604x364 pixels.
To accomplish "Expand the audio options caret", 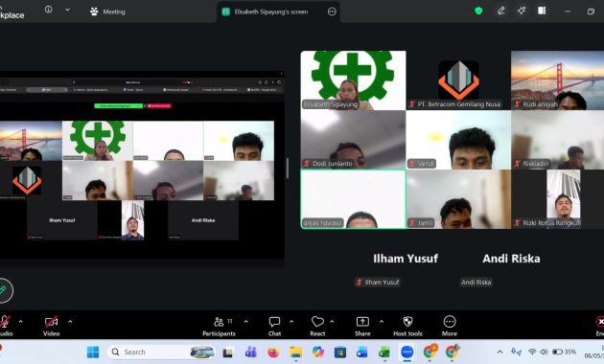I will coord(21,321).
